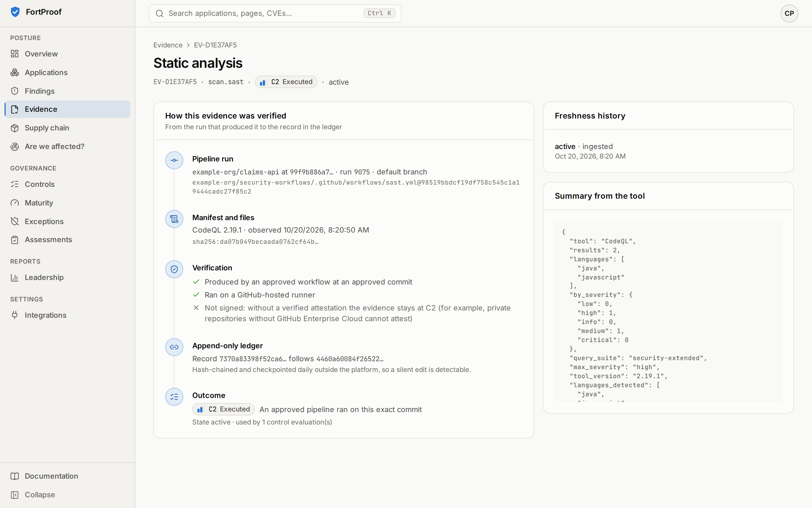Click the Oct 20, 2026, 8:20 AM timestamp
Viewport: 812px width, 508px height.
[590, 156]
